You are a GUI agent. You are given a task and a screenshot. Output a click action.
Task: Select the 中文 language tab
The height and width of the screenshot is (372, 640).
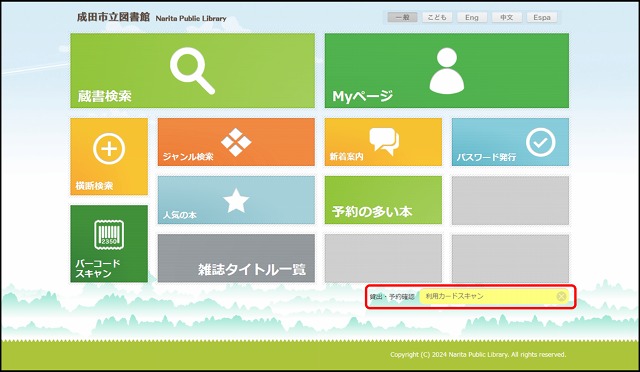pyautogui.click(x=507, y=17)
